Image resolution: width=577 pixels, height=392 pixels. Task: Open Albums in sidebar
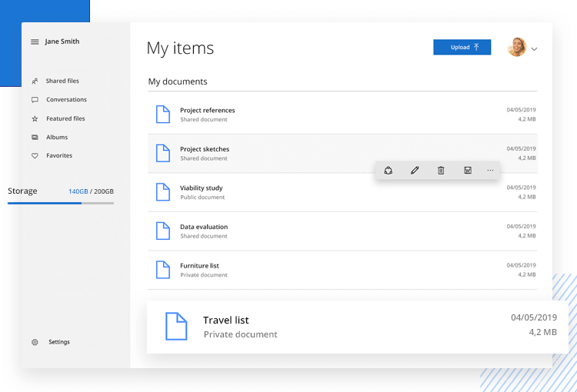(57, 137)
